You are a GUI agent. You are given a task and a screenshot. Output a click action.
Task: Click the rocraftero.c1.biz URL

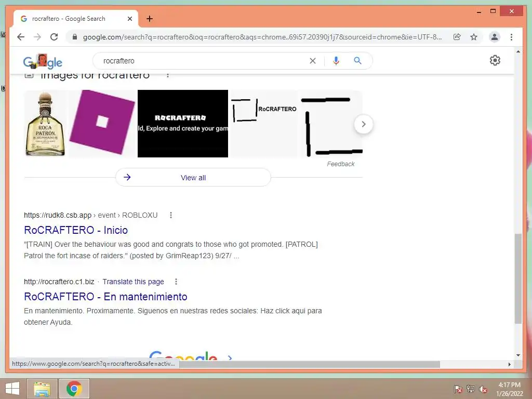[59, 282]
